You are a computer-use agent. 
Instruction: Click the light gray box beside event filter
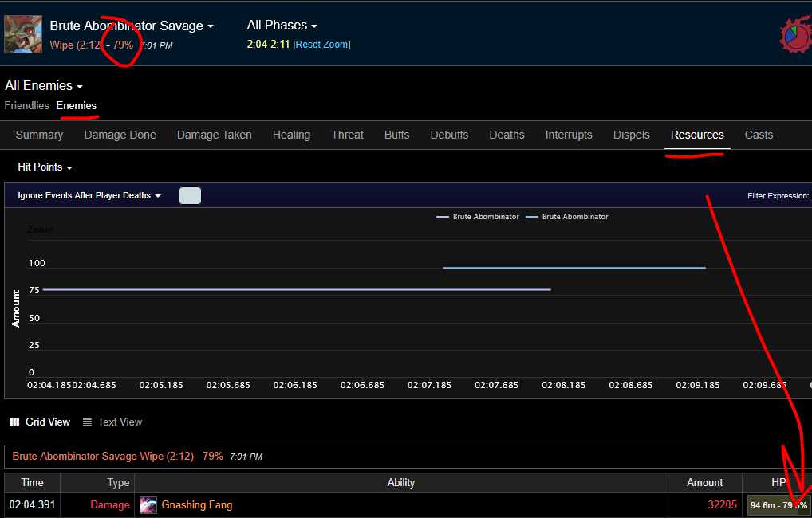tap(190, 195)
